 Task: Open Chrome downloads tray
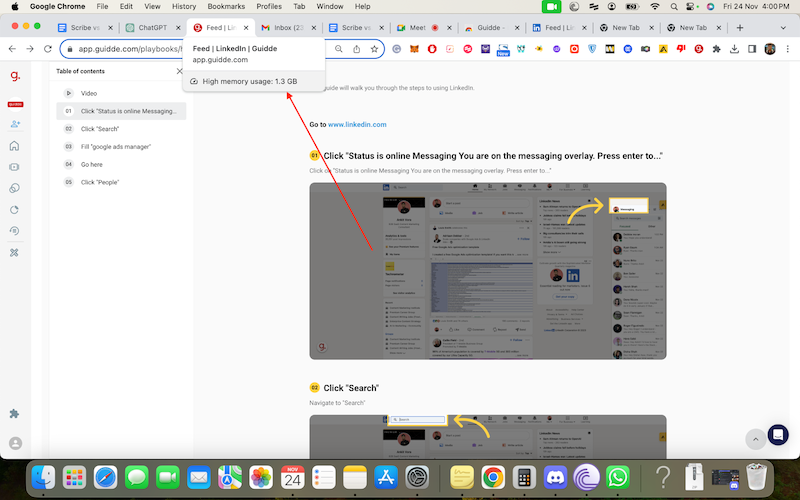734,49
